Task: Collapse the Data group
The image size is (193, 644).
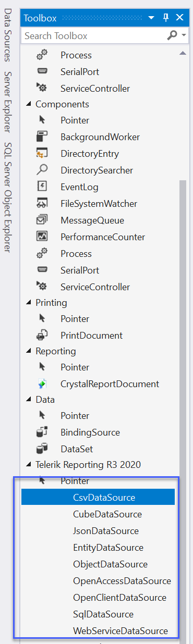Action: click(x=29, y=400)
